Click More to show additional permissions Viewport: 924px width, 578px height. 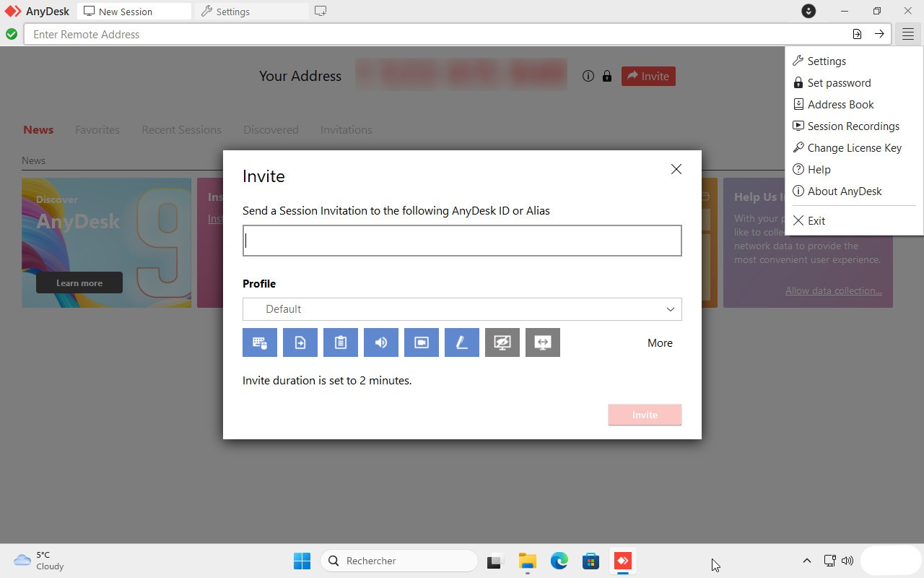660,343
